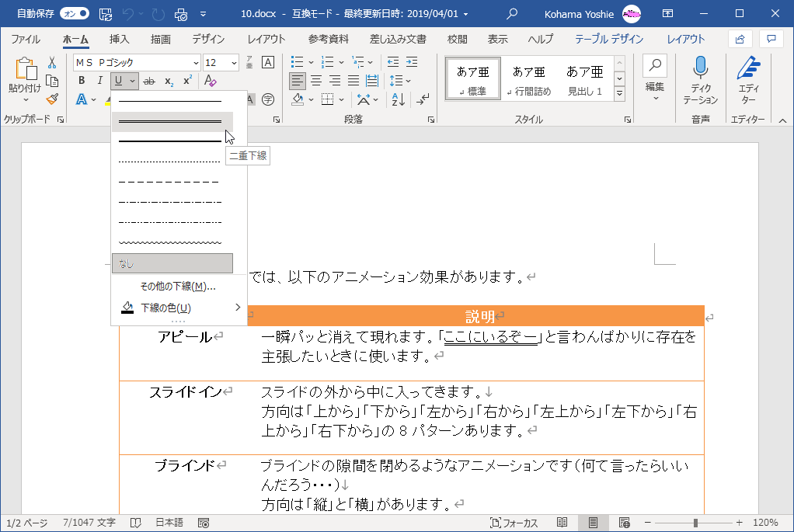Select the 見出し 1 style
794x532 pixels.
pyautogui.click(x=585, y=78)
